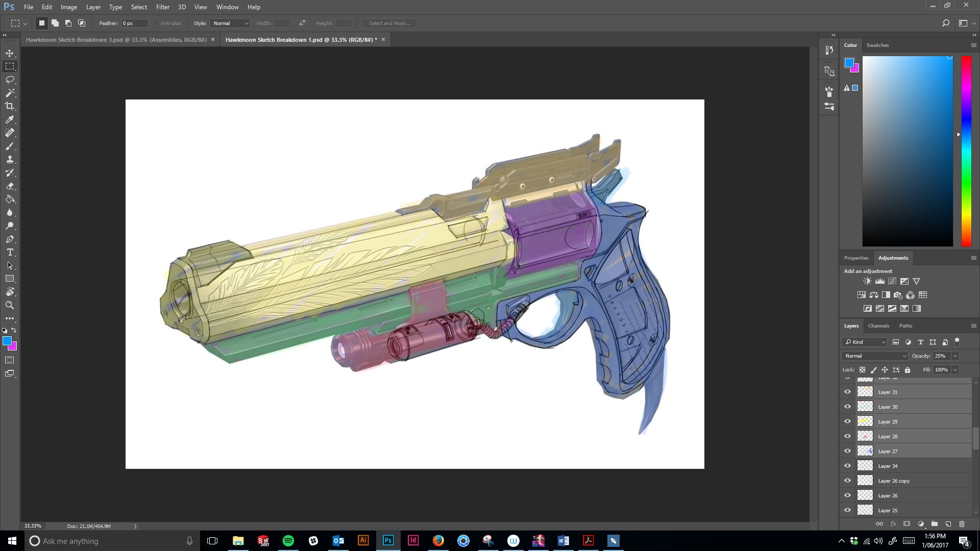Open the marquee Style dropdown
980x551 pixels.
coord(230,23)
